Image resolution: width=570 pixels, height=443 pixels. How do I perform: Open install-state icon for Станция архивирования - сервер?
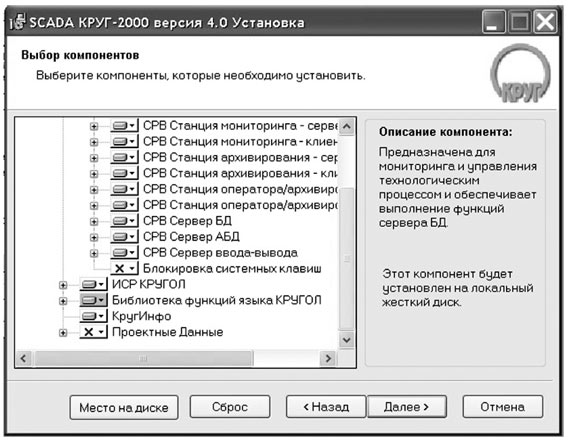(x=124, y=157)
